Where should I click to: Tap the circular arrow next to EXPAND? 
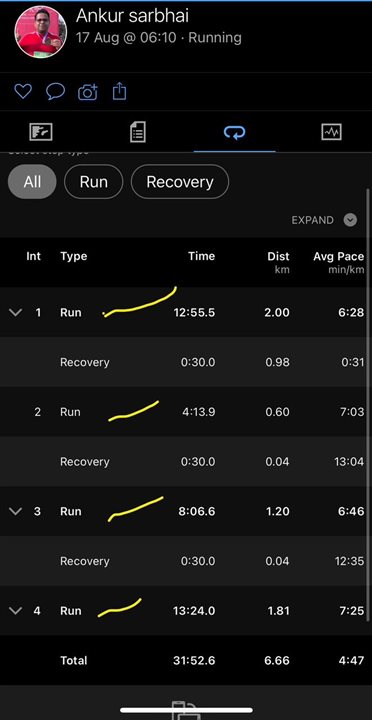[x=350, y=220]
